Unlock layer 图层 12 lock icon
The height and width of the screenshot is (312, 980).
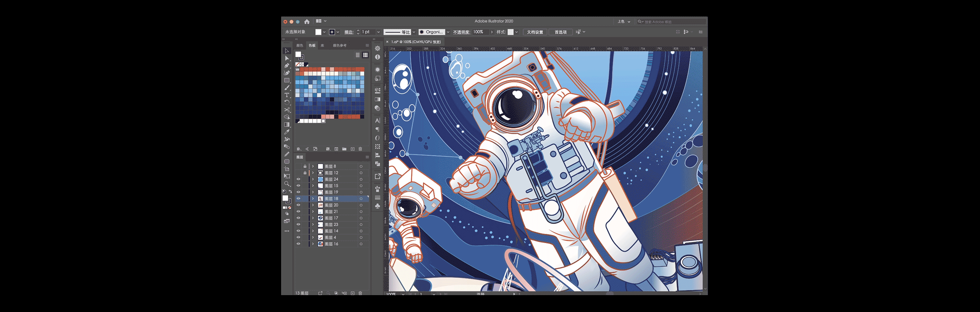pos(305,173)
